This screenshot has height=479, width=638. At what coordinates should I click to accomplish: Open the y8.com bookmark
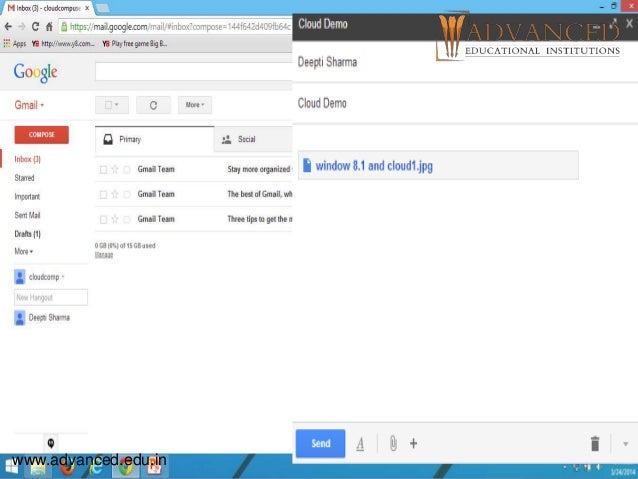click(x=63, y=44)
